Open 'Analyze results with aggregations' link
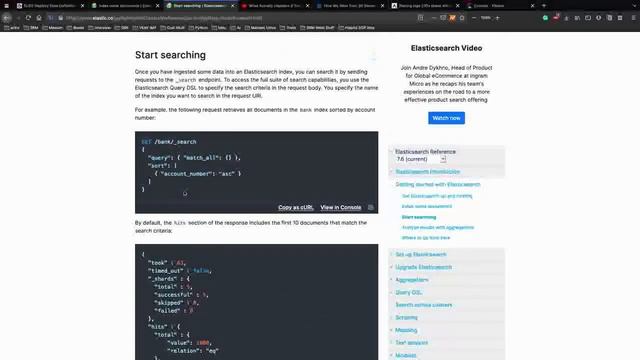 coord(438,227)
